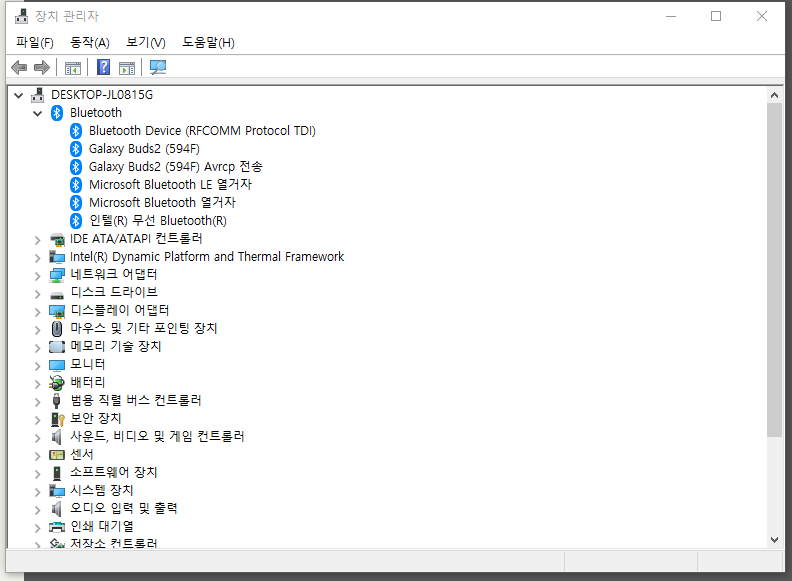Click the scrollbar down arrow
The width and height of the screenshot is (792, 581).
coord(774,540)
